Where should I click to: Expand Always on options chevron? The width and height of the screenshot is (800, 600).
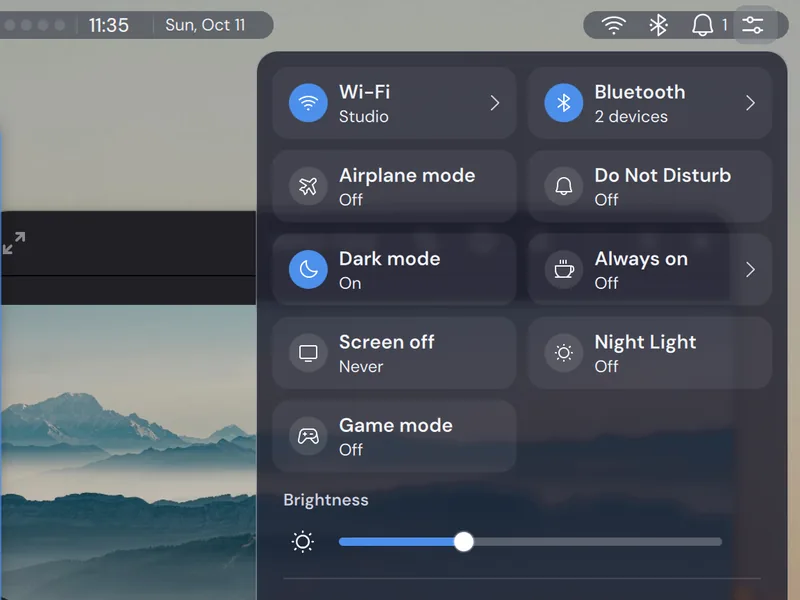click(x=750, y=269)
